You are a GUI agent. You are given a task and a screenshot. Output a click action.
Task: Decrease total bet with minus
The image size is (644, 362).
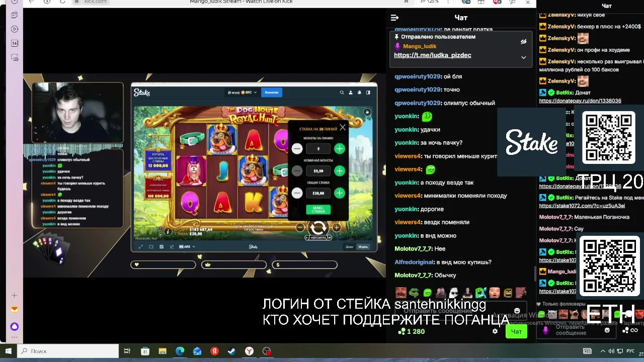297,193
